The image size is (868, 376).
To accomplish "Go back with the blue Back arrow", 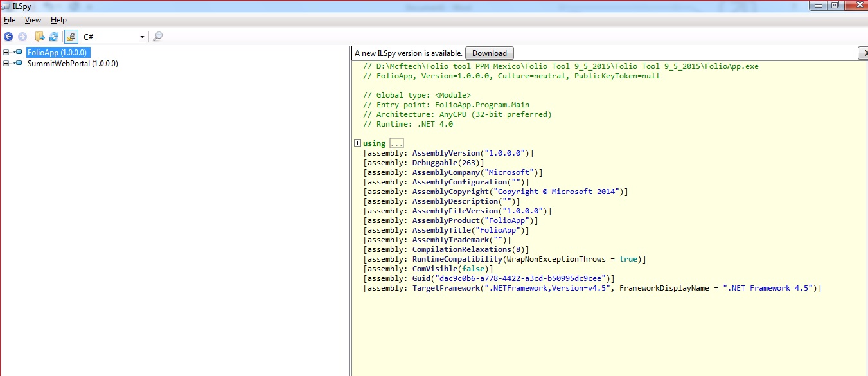I will tap(8, 37).
